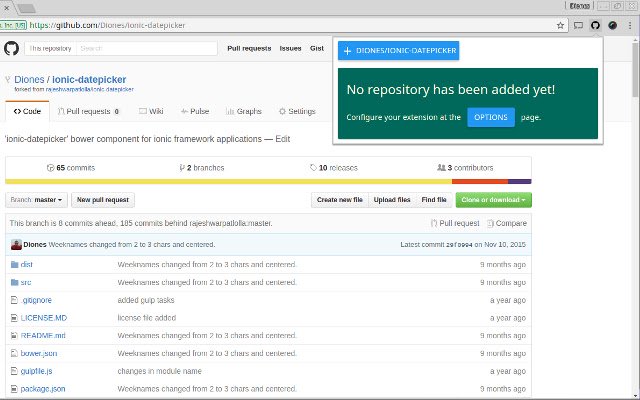640x400 pixels.
Task: Click the GitHub search input field
Action: click(147, 49)
